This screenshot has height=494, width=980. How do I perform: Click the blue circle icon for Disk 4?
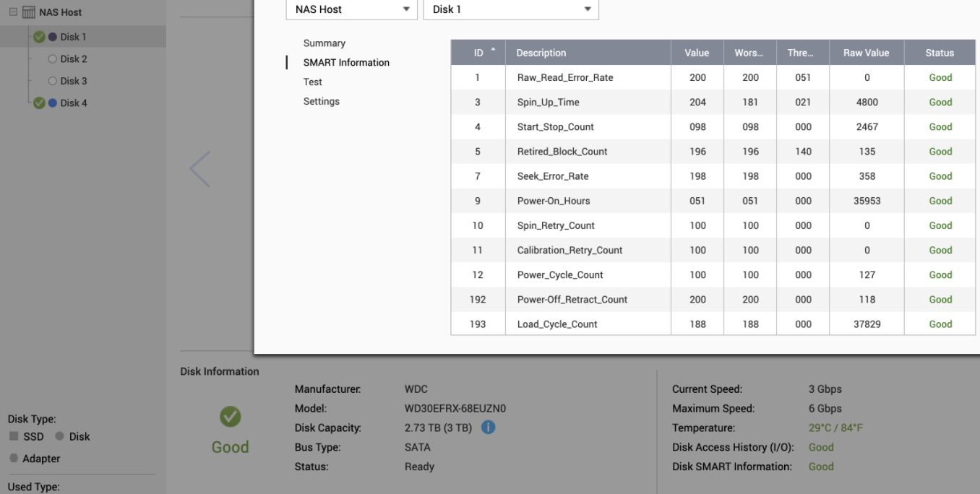point(52,103)
